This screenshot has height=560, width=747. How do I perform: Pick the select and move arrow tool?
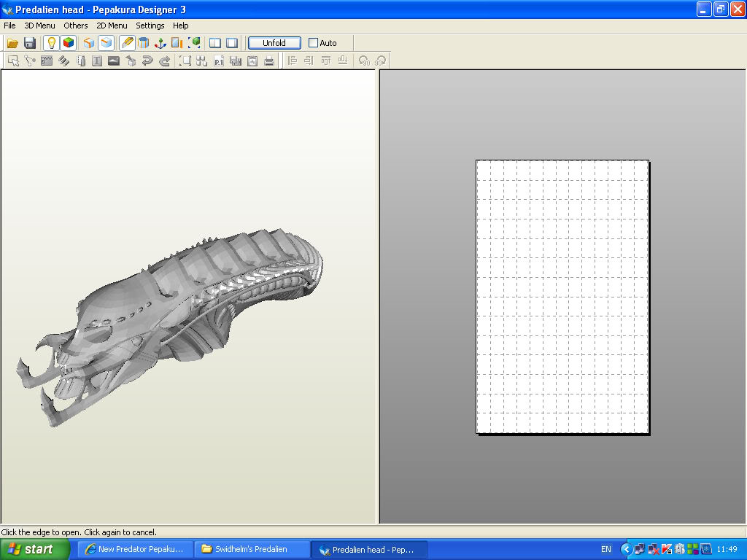(x=13, y=61)
